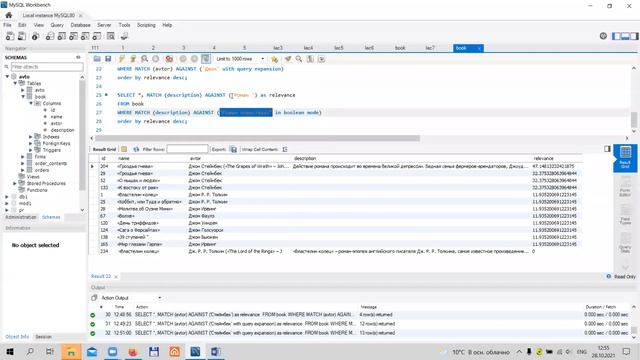
Task: Export the recordset to external file
Action: pyautogui.click(x=233, y=149)
